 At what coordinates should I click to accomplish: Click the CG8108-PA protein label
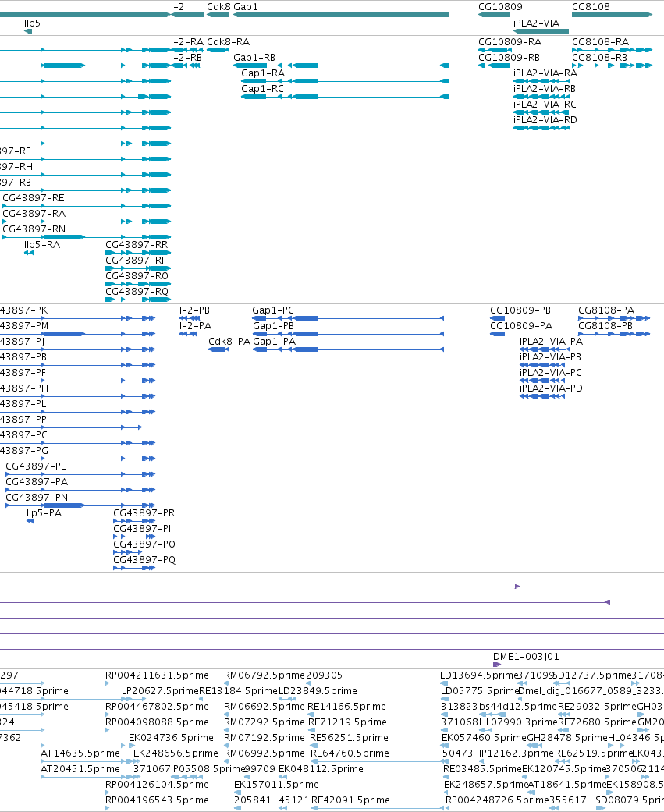(x=606, y=310)
